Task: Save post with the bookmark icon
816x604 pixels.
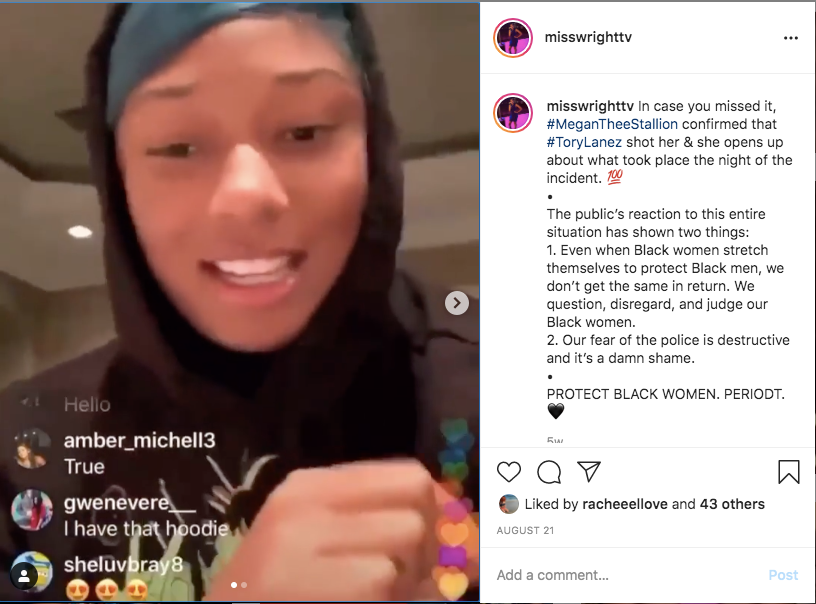Action: pyautogui.click(x=788, y=472)
